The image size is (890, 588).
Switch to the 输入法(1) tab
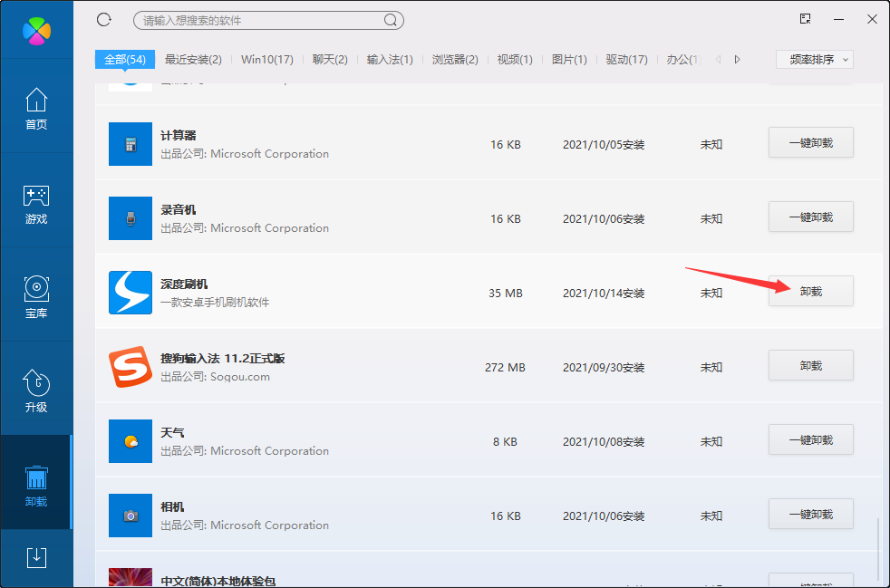point(390,60)
